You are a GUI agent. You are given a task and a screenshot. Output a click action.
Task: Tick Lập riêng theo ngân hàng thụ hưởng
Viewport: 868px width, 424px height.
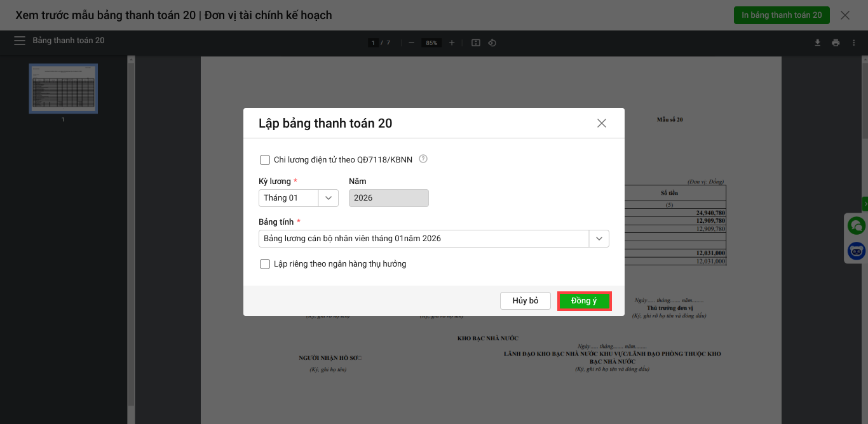265,264
